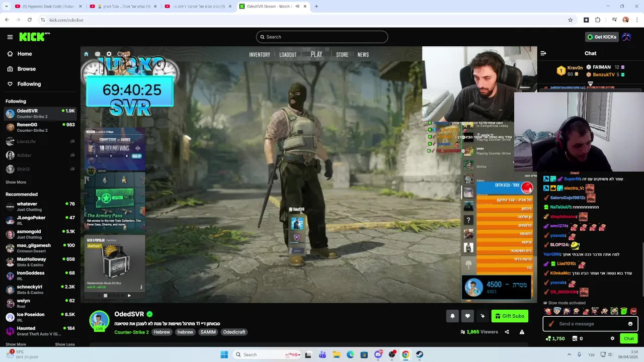Reload the page
The height and width of the screenshot is (362, 644).
[x=30, y=20]
